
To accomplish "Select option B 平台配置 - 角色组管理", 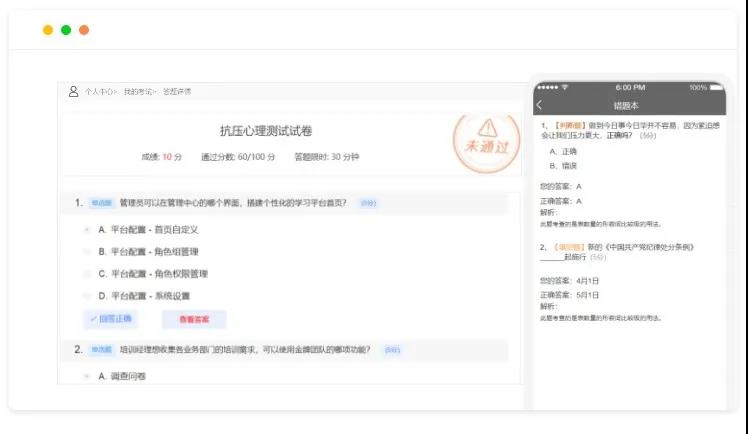I will (148, 251).
